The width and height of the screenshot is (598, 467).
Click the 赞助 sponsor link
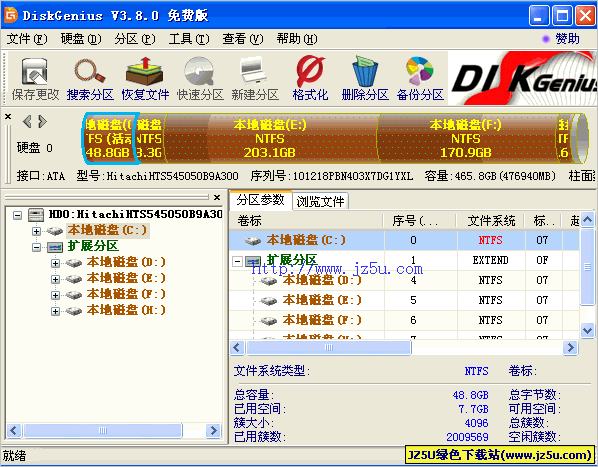coord(567,39)
